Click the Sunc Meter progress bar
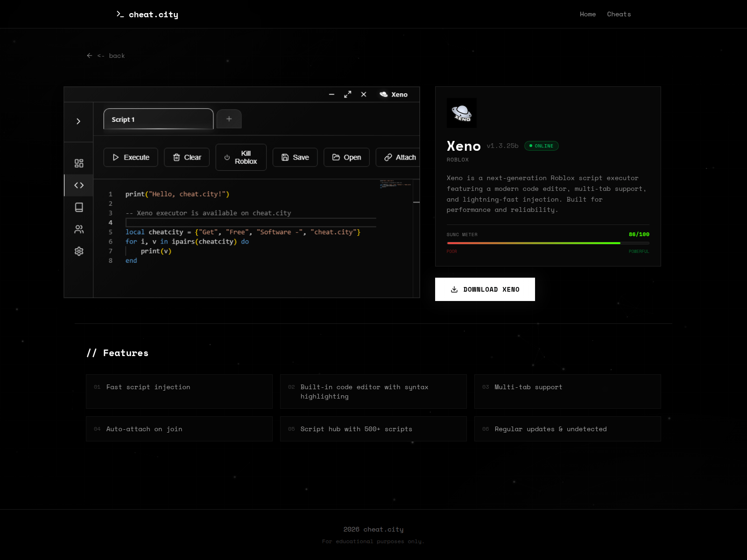The height and width of the screenshot is (560, 747). click(548, 243)
